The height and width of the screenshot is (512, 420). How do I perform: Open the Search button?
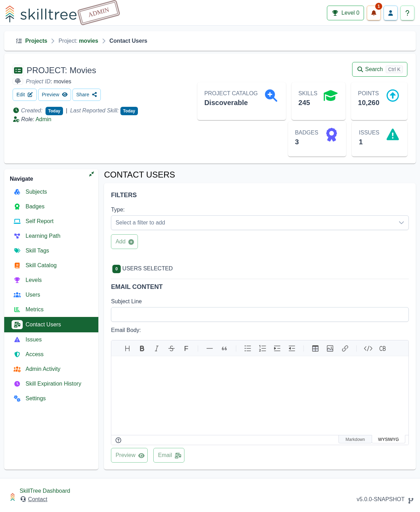pyautogui.click(x=379, y=69)
